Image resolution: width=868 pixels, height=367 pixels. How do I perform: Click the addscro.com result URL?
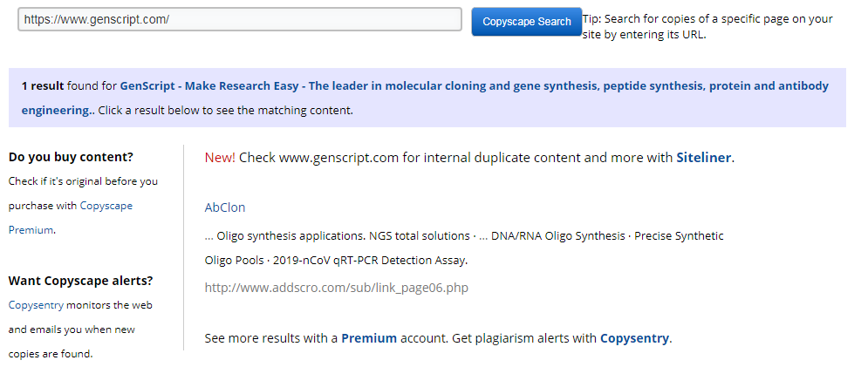336,287
